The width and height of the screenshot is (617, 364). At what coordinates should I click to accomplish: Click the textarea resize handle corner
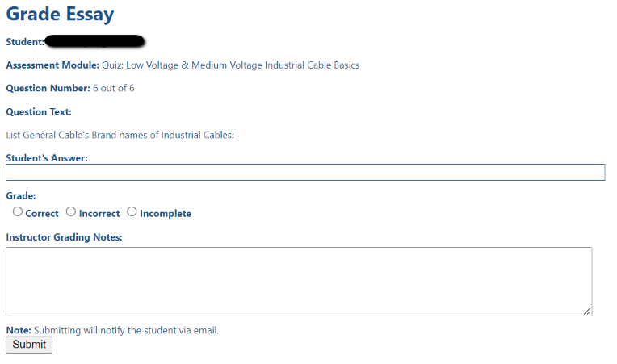(587, 312)
